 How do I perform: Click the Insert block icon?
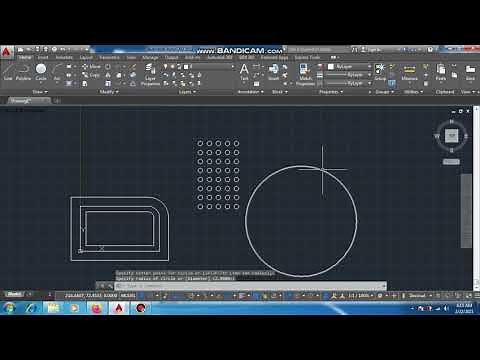[273, 72]
